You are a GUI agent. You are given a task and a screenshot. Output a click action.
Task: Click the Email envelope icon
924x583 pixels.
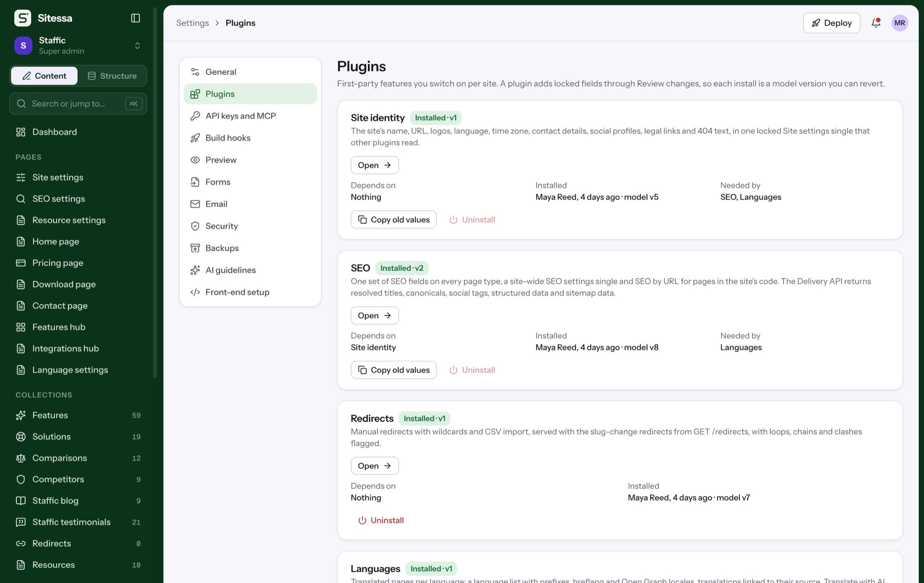[x=195, y=204]
